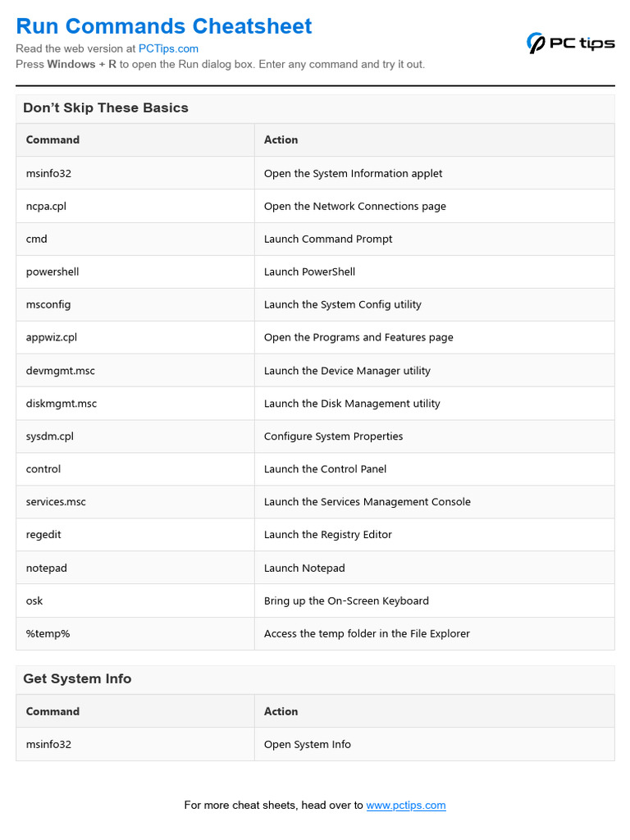Click the cmd command cell
This screenshot has height=840, width=630.
[37, 240]
